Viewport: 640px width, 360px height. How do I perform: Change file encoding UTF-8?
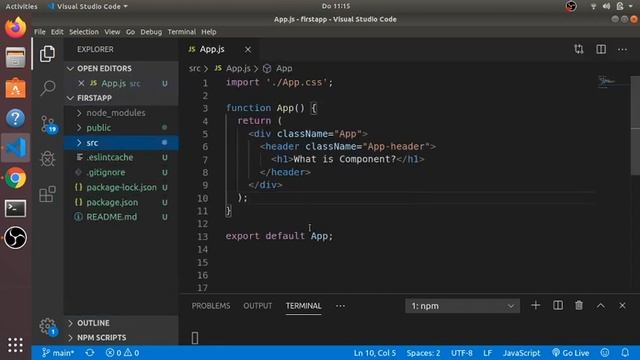pyautogui.click(x=462, y=353)
